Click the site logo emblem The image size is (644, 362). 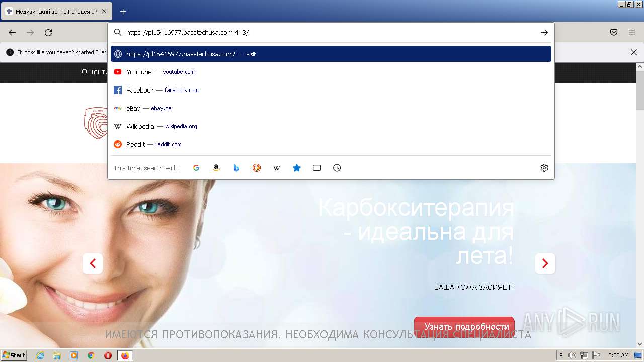(96, 123)
